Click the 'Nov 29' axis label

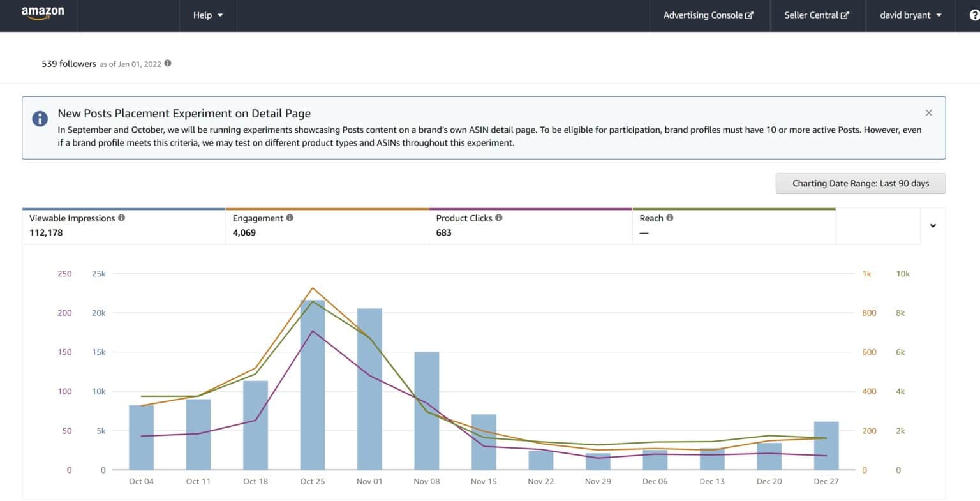598,481
